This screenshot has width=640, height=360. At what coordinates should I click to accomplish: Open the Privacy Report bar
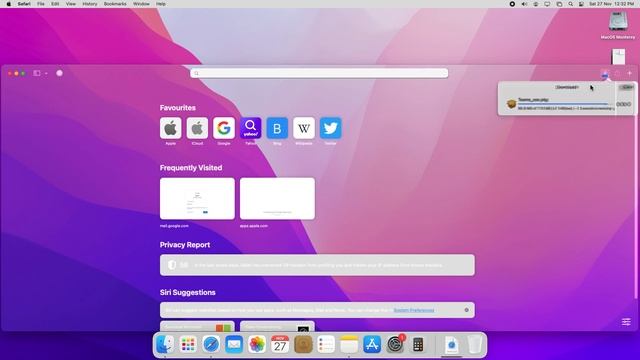tap(317, 265)
